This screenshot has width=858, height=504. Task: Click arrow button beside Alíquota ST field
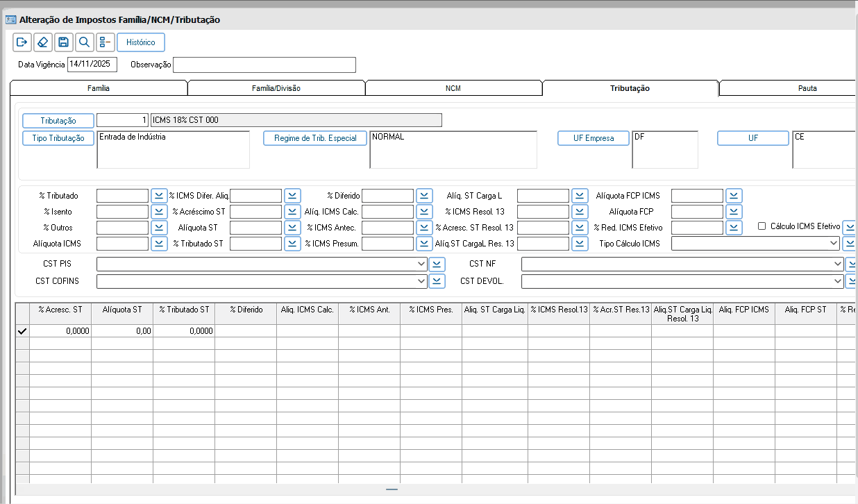(x=292, y=228)
